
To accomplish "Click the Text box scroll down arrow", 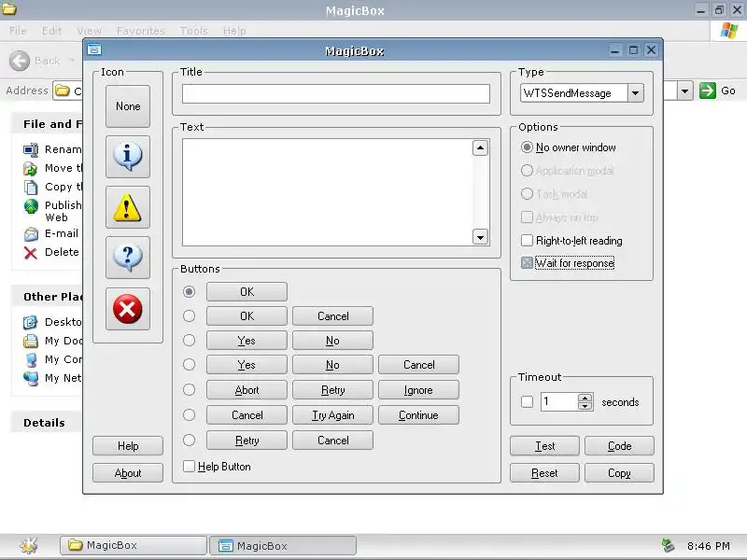I will pyautogui.click(x=480, y=237).
